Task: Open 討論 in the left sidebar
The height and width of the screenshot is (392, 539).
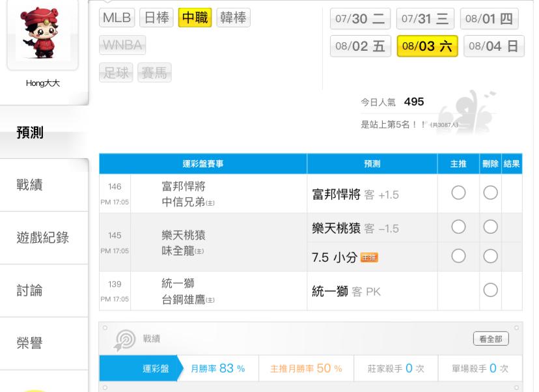Action: click(44, 291)
